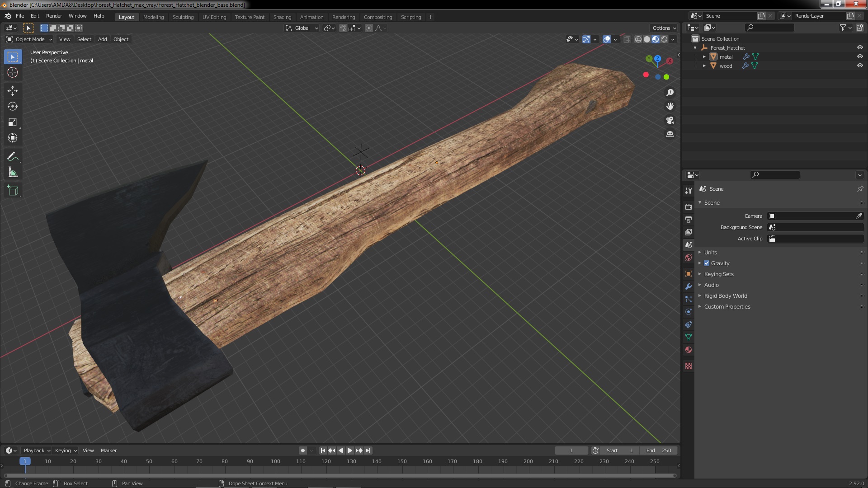Click the End frame field
The width and height of the screenshot is (868, 488).
(659, 450)
